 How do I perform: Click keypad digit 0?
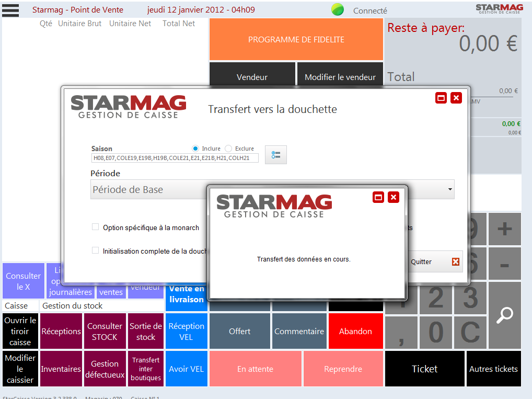436,333
